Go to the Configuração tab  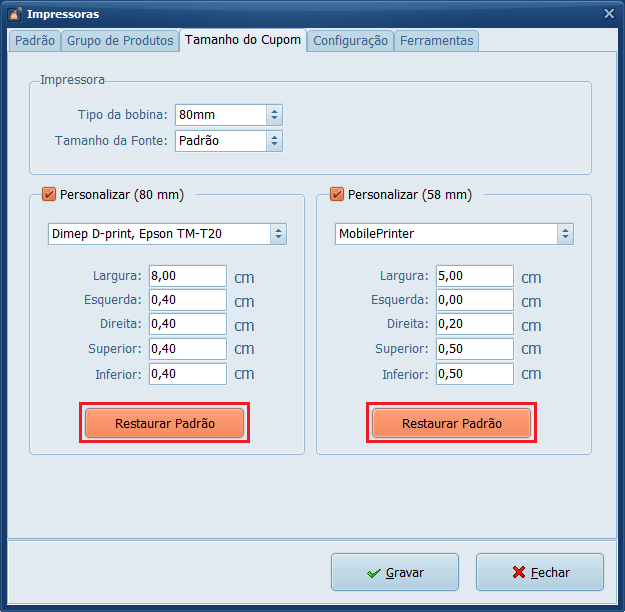pyautogui.click(x=350, y=41)
